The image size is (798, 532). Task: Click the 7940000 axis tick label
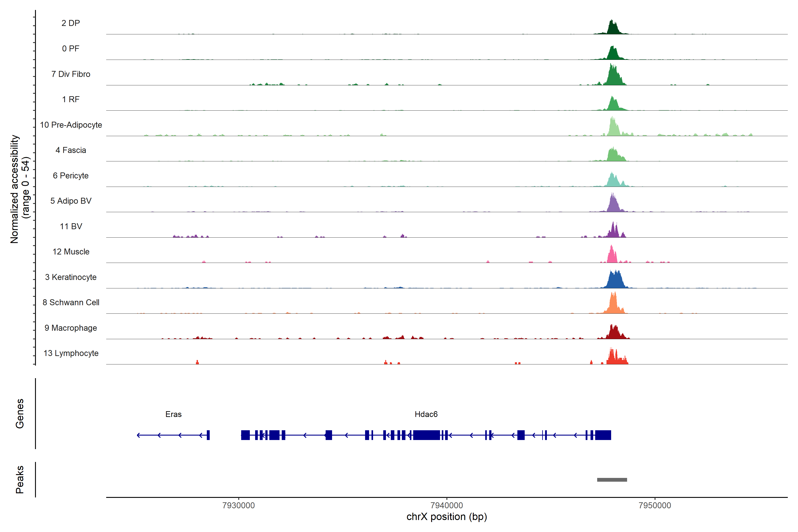tap(446, 505)
